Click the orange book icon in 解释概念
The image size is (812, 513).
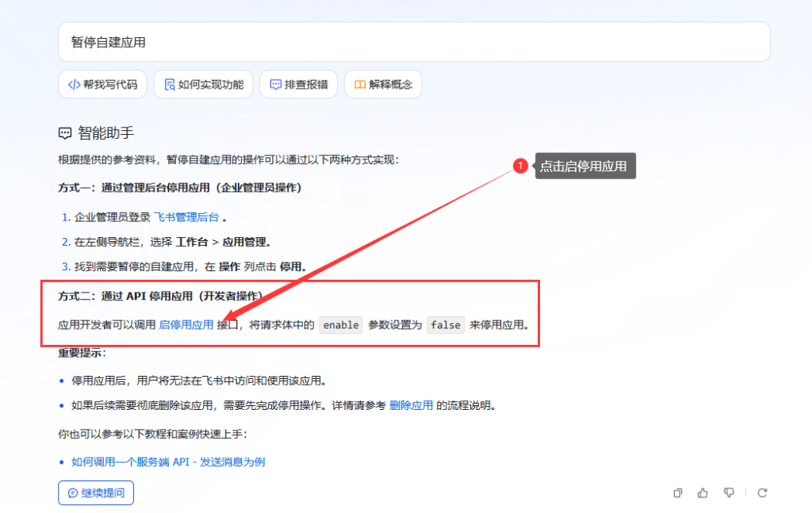coord(360,84)
